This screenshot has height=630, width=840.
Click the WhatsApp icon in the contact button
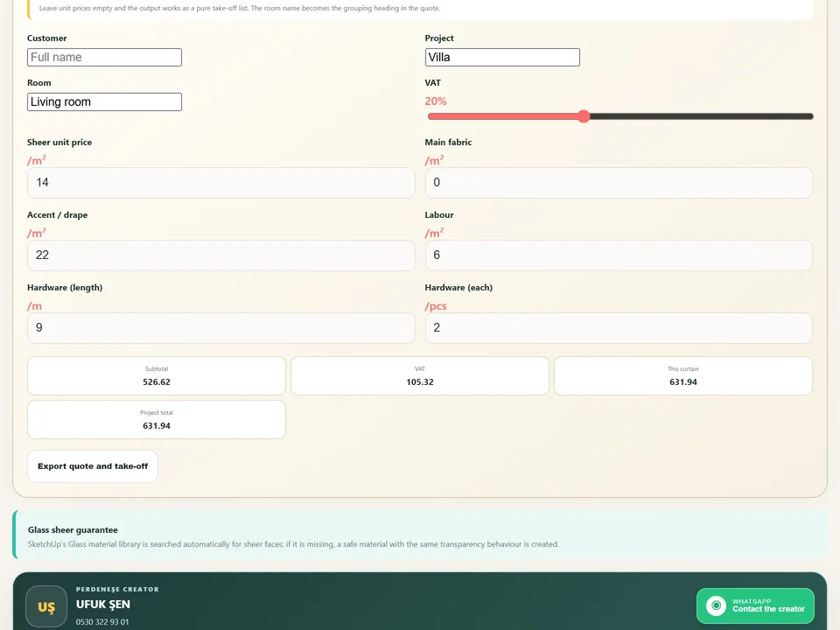(x=716, y=605)
